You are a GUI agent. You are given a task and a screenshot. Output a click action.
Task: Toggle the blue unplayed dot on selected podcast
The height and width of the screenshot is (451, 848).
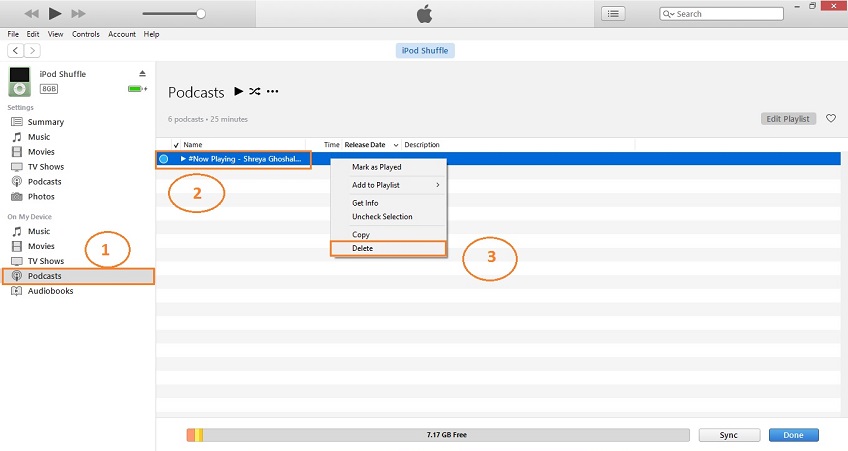tap(164, 159)
